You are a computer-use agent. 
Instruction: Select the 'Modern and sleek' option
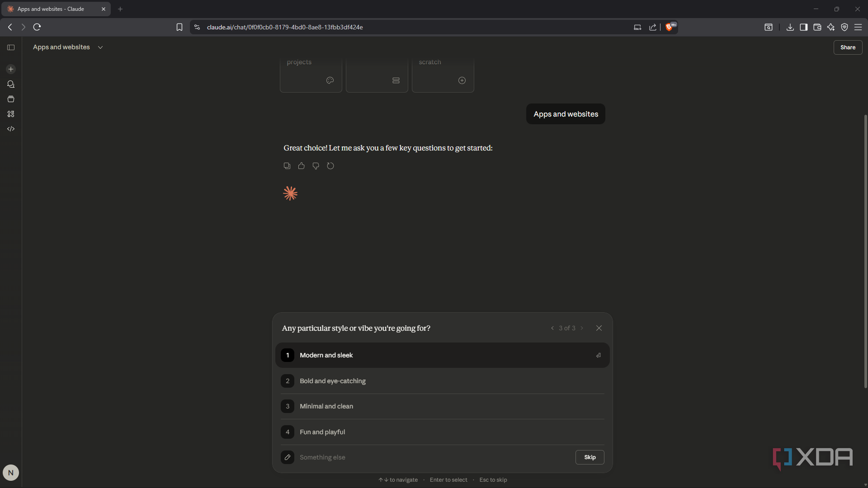442,355
